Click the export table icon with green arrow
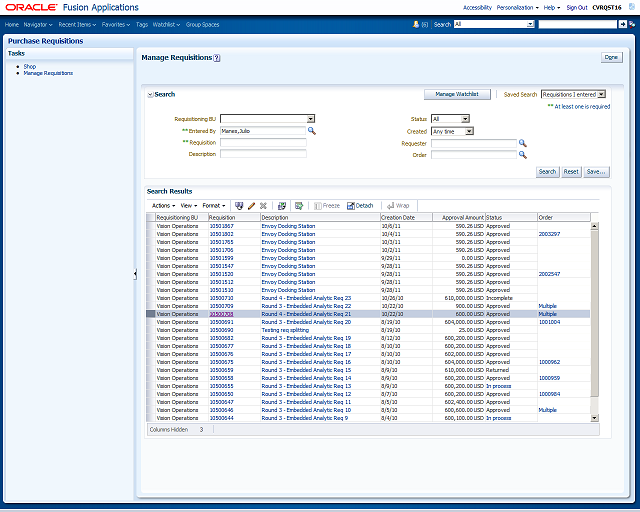 pyautogui.click(x=299, y=206)
